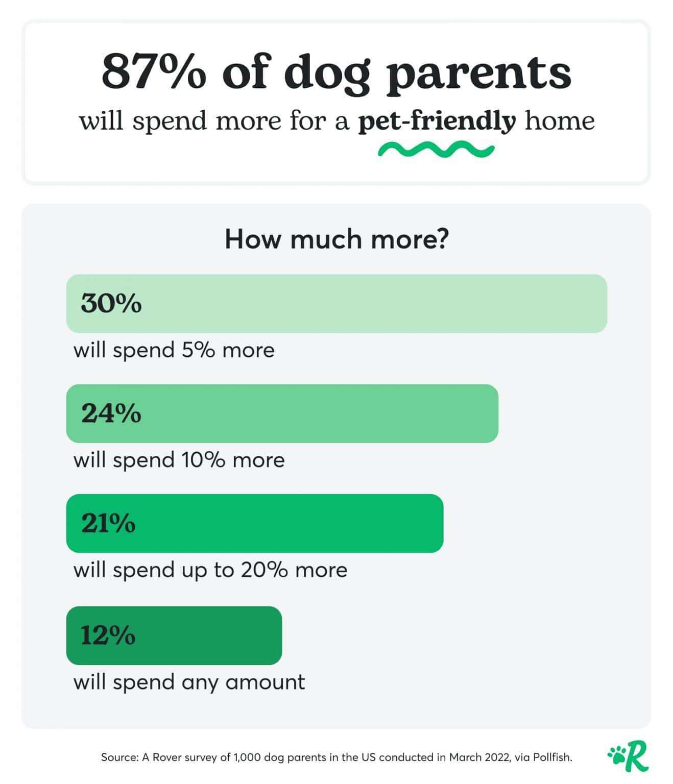The height and width of the screenshot is (784, 673).
Task: Click the word "Source:" in the footer
Action: pos(119,757)
